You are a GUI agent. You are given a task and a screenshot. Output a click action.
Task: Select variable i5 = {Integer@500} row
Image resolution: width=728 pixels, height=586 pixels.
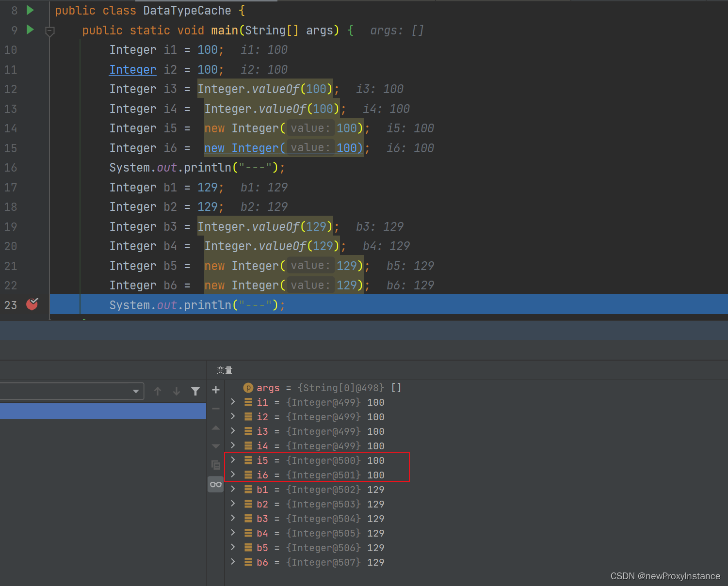click(x=321, y=460)
